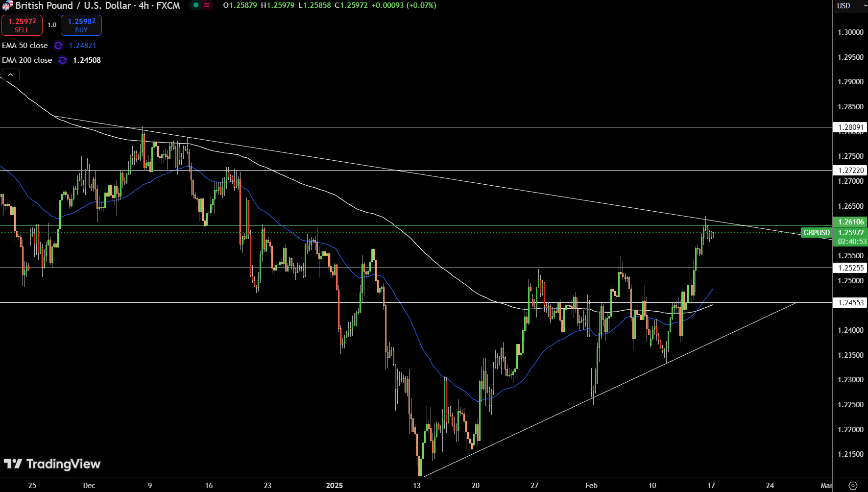Click the Mar label on the time axis
The height and width of the screenshot is (492, 868).
click(x=826, y=486)
